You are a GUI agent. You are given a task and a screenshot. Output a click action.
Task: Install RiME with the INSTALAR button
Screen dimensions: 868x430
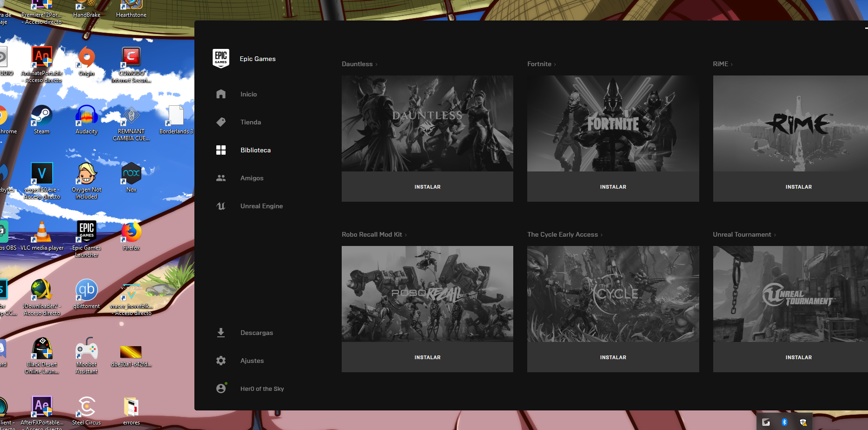[x=791, y=187]
